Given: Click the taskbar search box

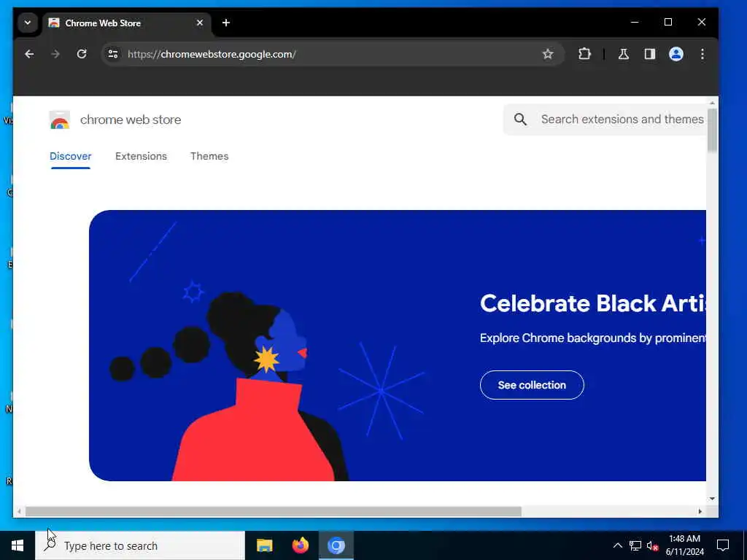Looking at the screenshot, I should (140, 545).
